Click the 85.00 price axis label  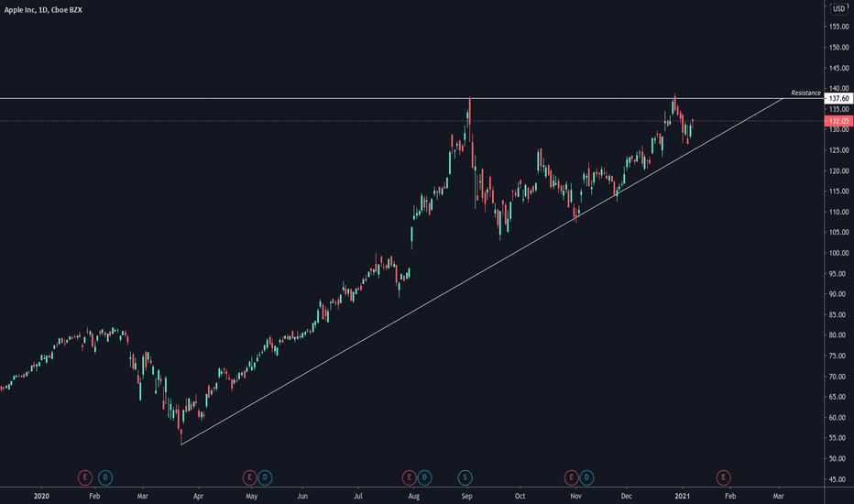838,315
